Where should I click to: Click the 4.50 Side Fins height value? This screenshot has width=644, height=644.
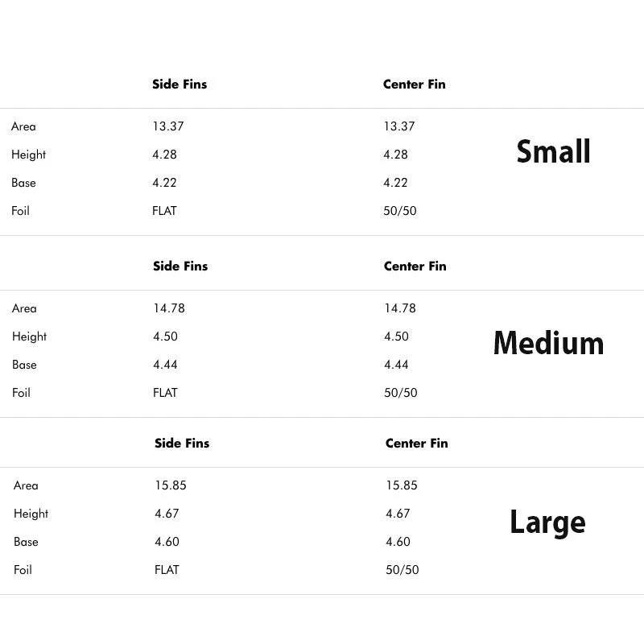(165, 336)
